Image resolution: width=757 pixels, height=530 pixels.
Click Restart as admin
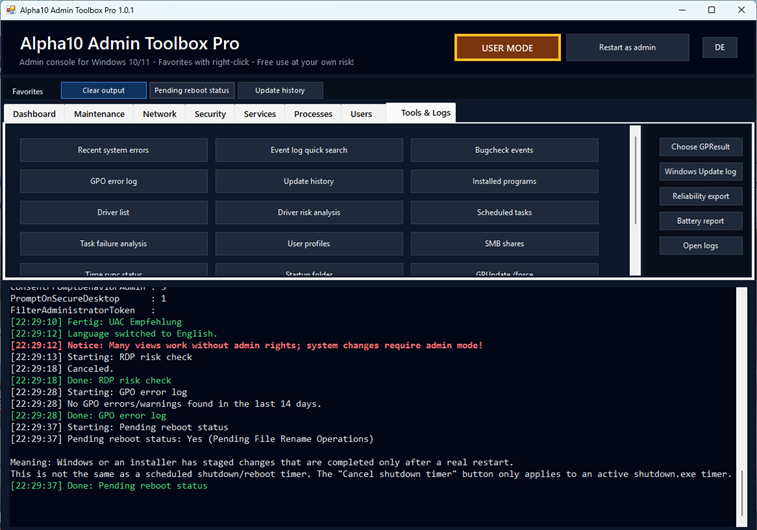[x=627, y=47]
